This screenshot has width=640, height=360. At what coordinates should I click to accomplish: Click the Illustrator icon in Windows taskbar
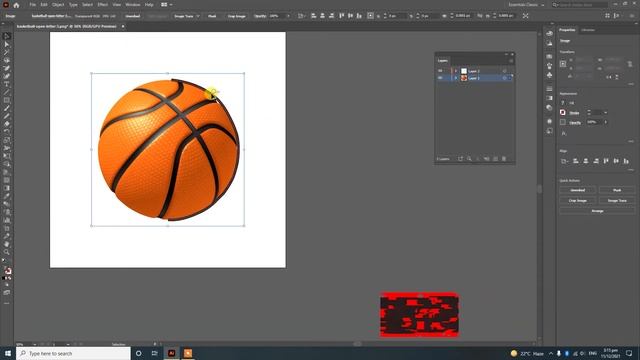click(x=171, y=353)
